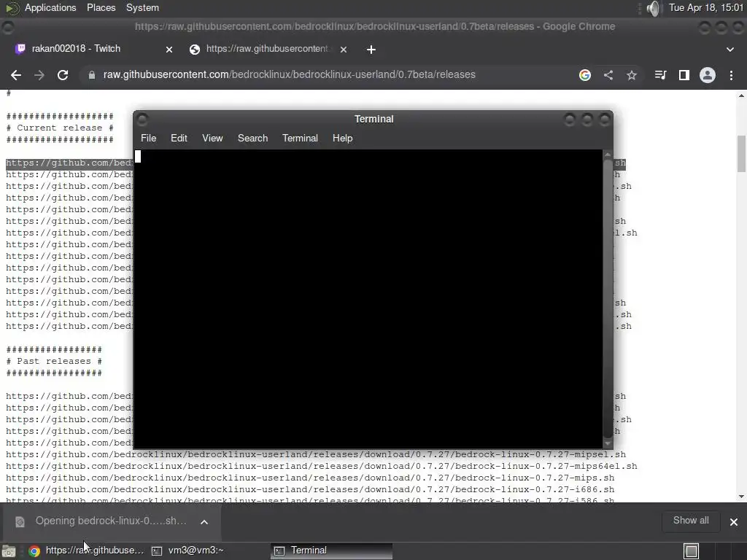This screenshot has width=747, height=560.
Task: Click the 0.7.27-mipsel.sh release link text
Action: tap(315, 454)
